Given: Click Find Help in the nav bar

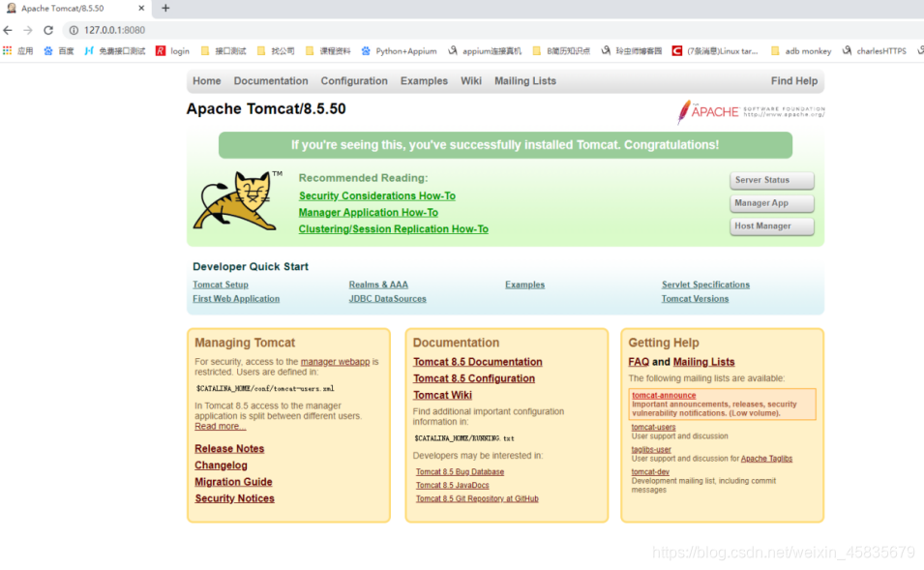Looking at the screenshot, I should (x=794, y=80).
